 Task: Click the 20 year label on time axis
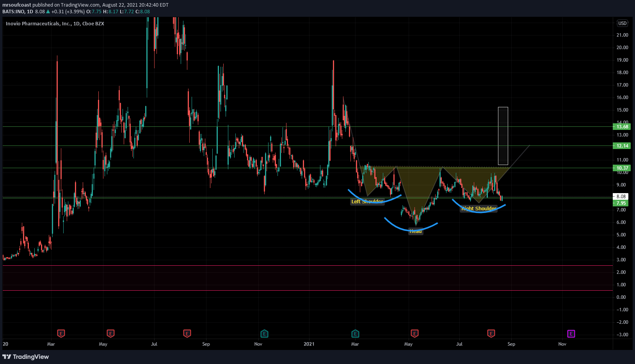pyautogui.click(x=5, y=344)
